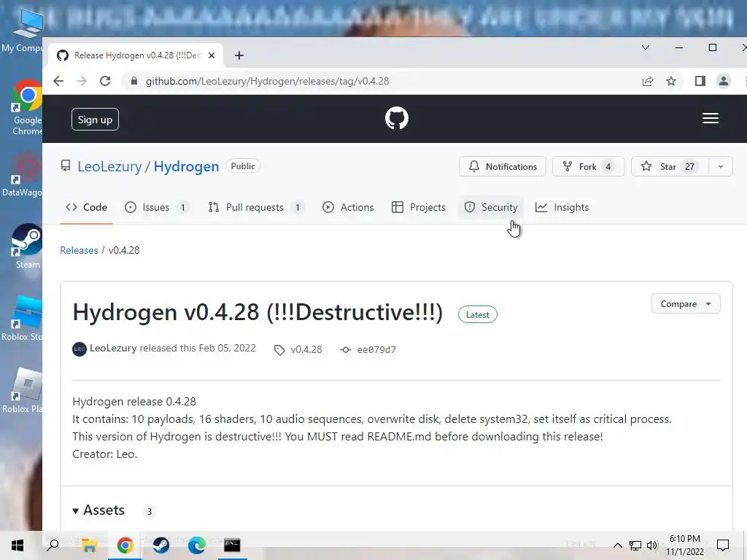Select the My Computer desktop icon

[x=23, y=31]
